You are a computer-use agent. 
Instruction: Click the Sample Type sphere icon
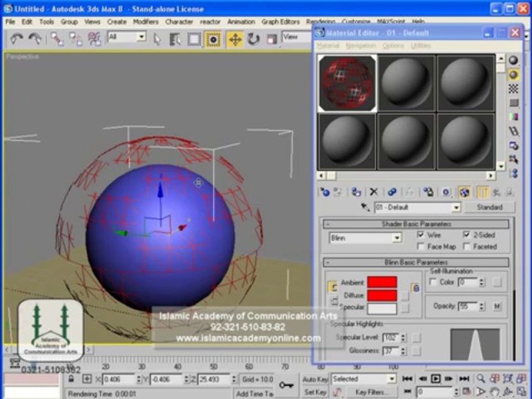pyautogui.click(x=513, y=60)
